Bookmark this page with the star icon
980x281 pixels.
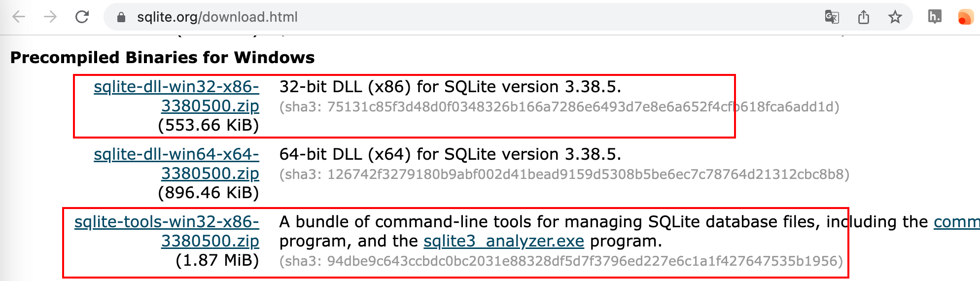(895, 17)
